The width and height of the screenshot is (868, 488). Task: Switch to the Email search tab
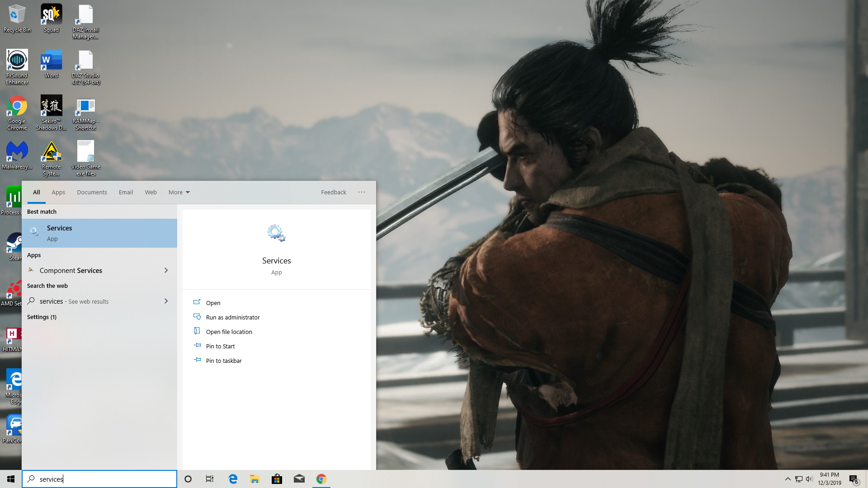click(x=126, y=192)
